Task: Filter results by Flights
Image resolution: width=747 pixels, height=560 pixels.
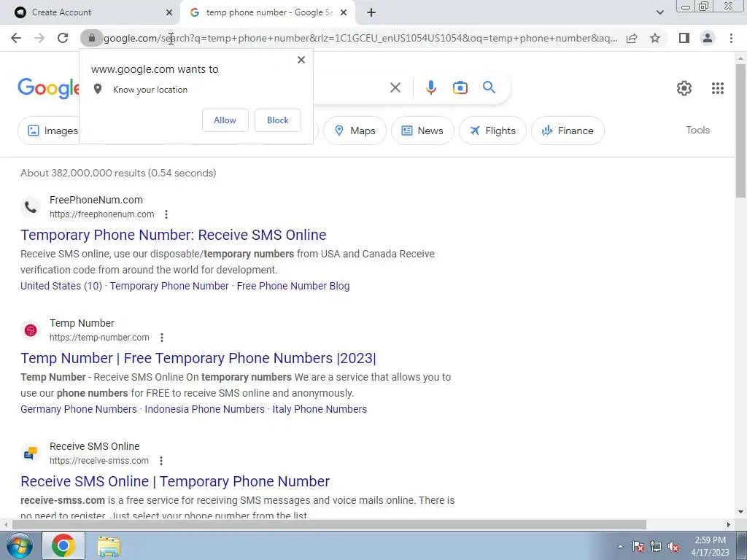Action: 492,131
